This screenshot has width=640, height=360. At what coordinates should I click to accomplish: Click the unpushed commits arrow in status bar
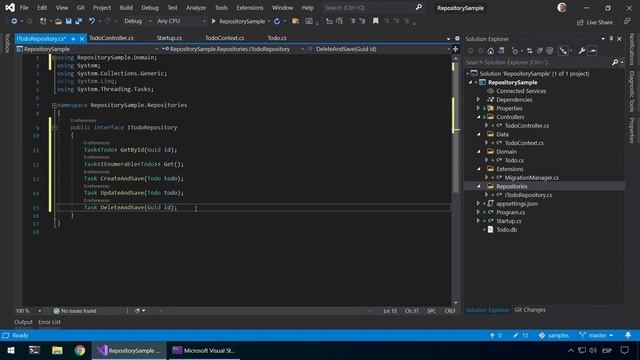(496, 336)
